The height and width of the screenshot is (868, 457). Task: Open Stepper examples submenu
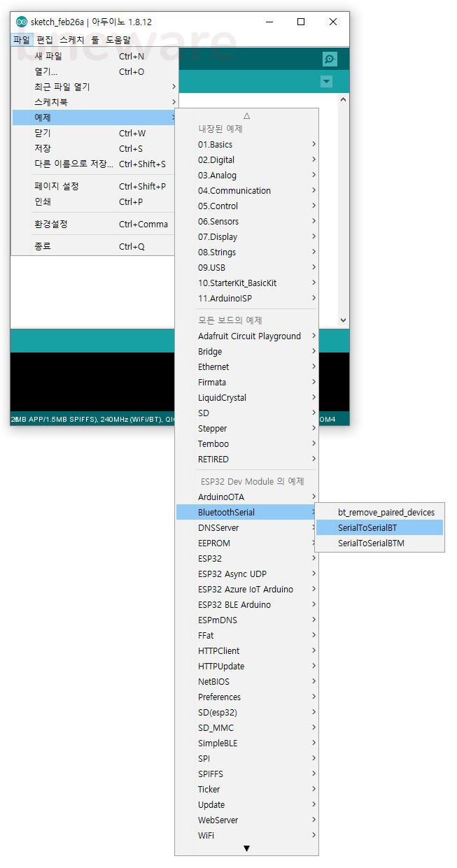point(246,428)
